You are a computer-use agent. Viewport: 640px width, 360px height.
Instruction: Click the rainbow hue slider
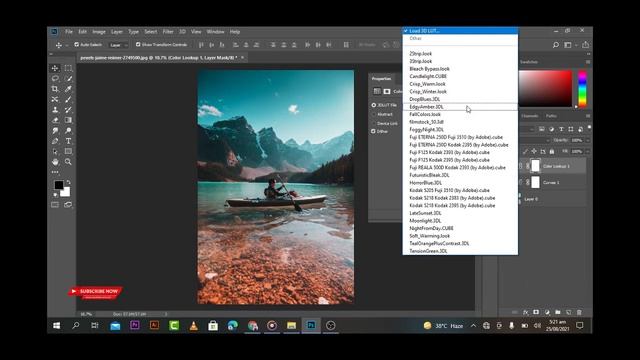(582, 89)
